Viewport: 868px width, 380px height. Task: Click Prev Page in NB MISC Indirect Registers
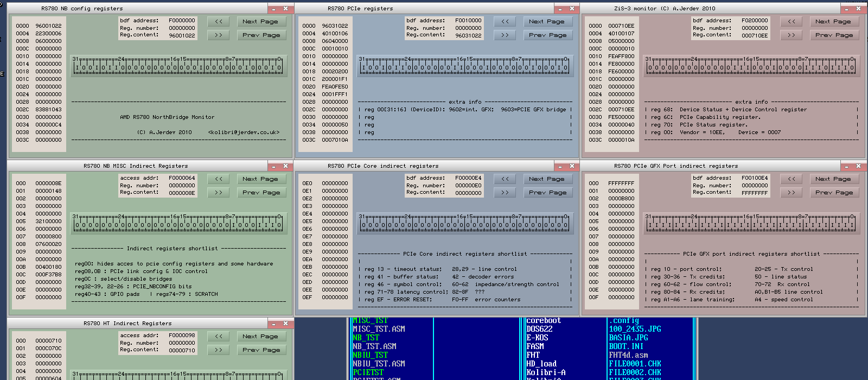pos(260,193)
